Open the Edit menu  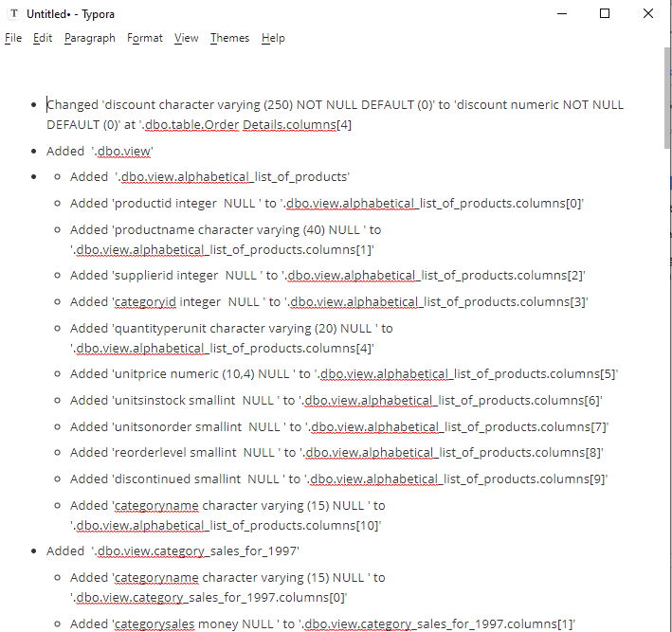click(43, 38)
